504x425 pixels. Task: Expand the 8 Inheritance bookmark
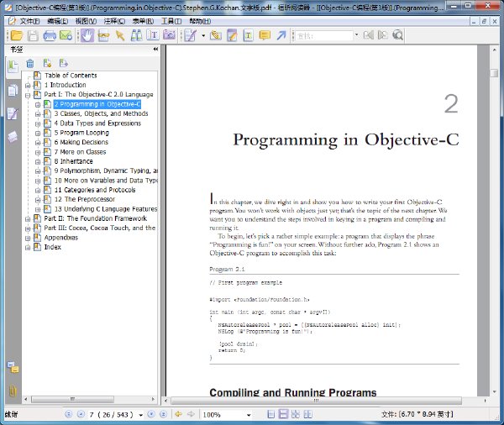point(38,162)
